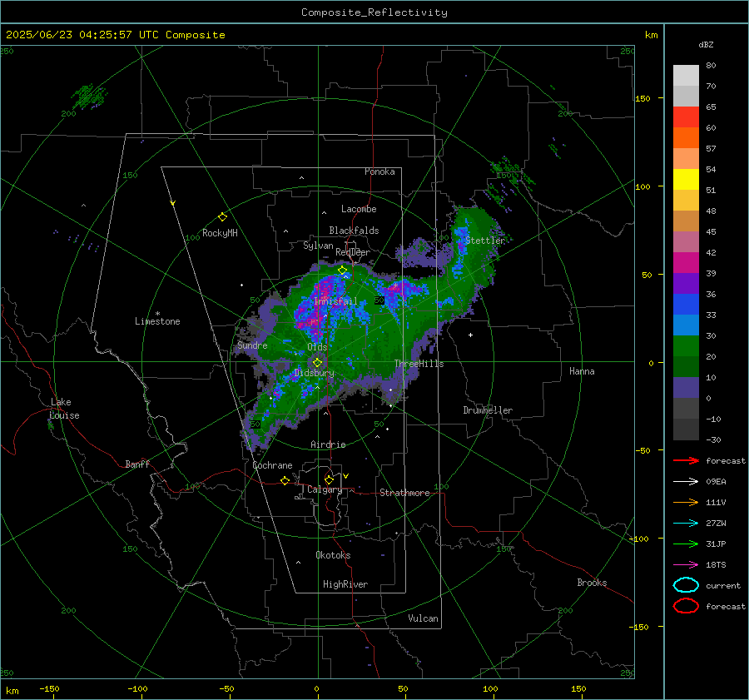Click the red forecast ellipse legend icon

pos(686,606)
